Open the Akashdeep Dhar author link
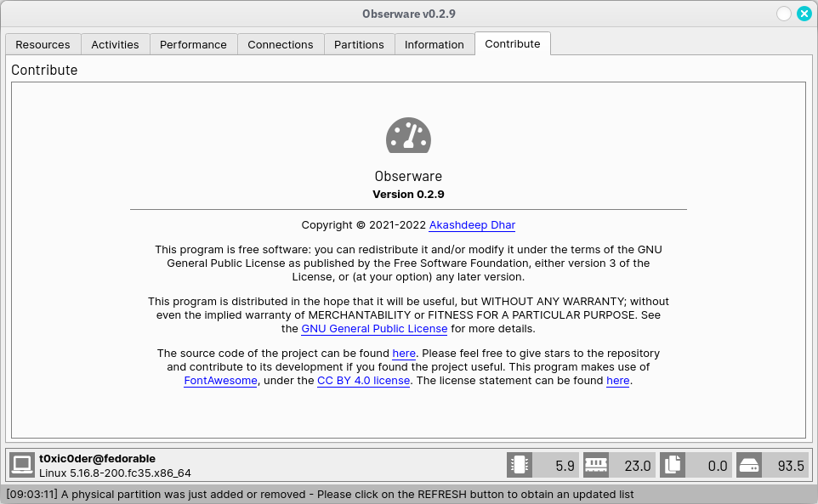This screenshot has height=504, width=818. [x=472, y=224]
